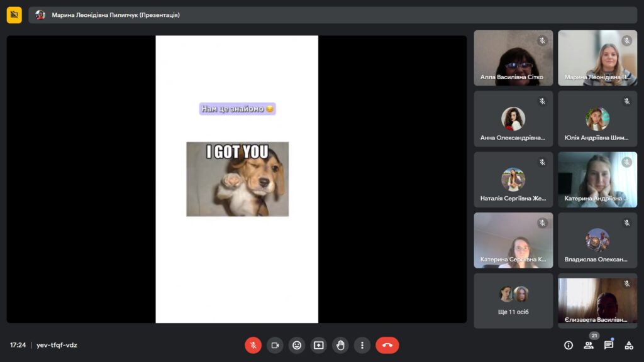Open the meeting details info icon

point(569,345)
